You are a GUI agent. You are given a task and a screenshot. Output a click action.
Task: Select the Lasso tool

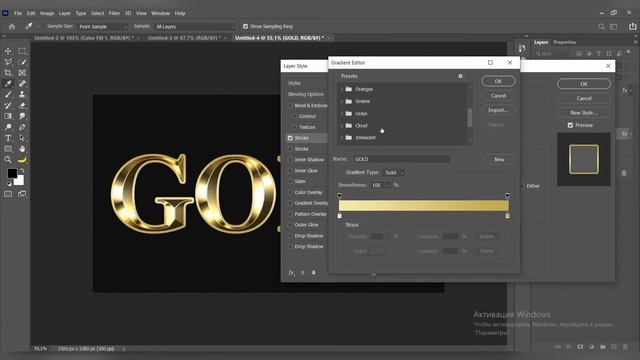point(8,62)
